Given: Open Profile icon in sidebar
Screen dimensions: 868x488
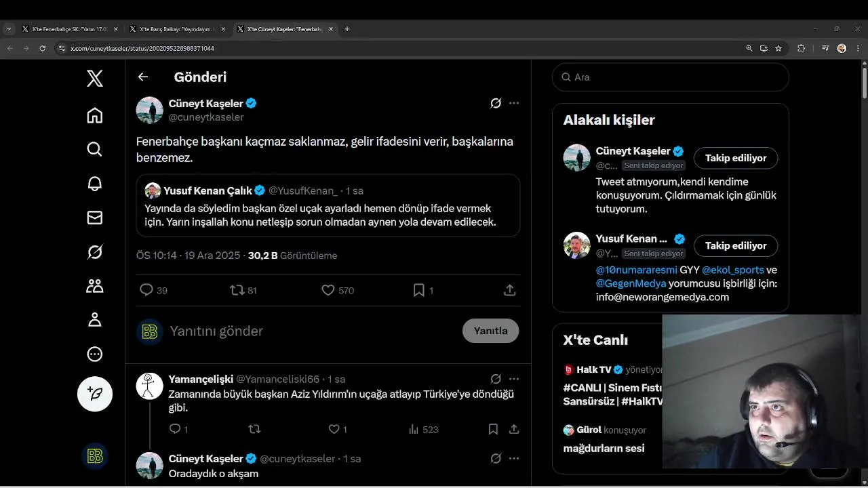Looking at the screenshot, I should [95, 320].
